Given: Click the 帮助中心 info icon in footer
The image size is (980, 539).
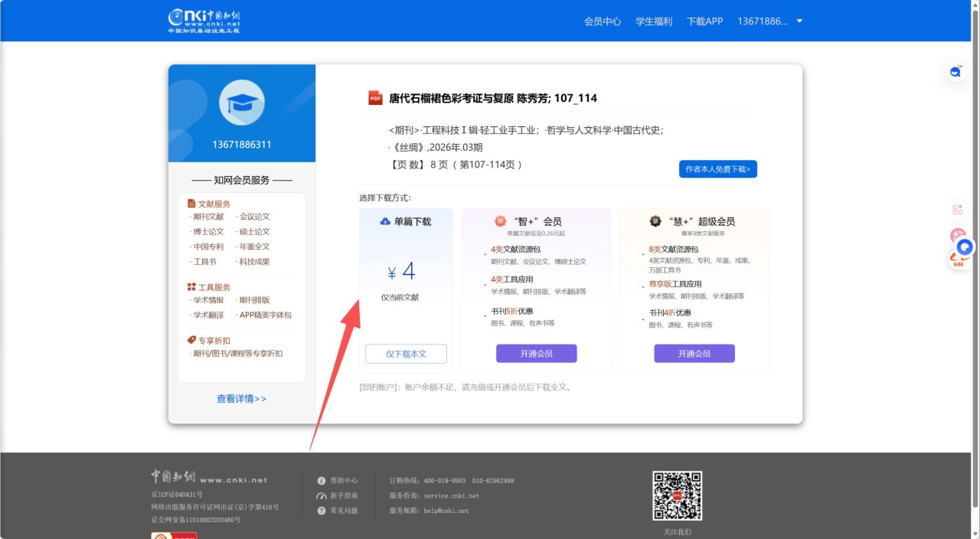Looking at the screenshot, I should (x=322, y=481).
